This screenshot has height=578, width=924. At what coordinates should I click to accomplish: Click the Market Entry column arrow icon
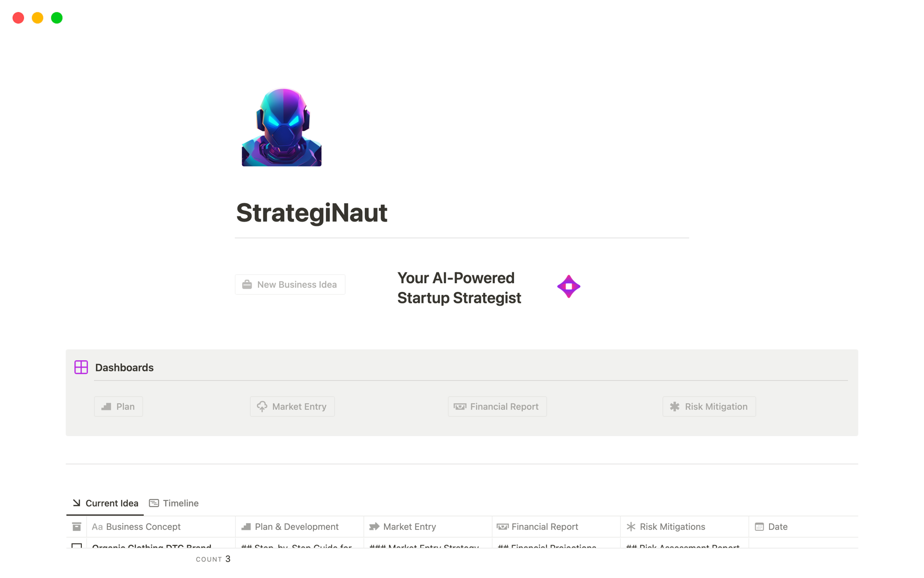click(374, 526)
